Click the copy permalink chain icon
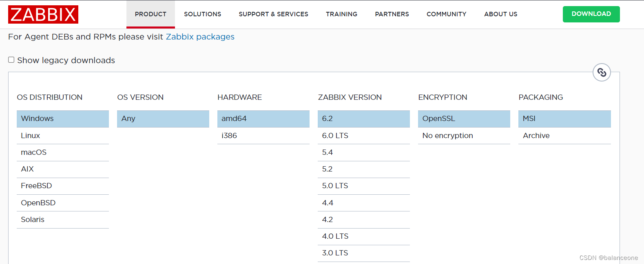This screenshot has height=264, width=644. 602,73
